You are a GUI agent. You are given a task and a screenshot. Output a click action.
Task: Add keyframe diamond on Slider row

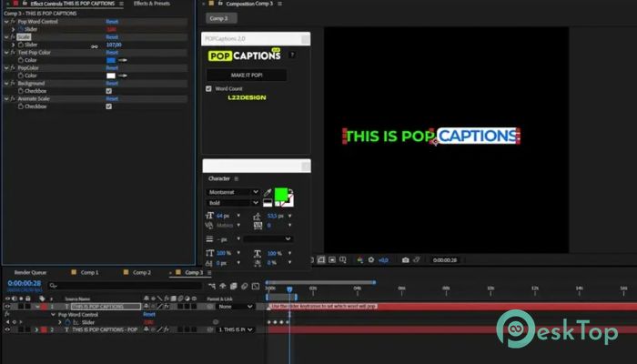click(15, 322)
